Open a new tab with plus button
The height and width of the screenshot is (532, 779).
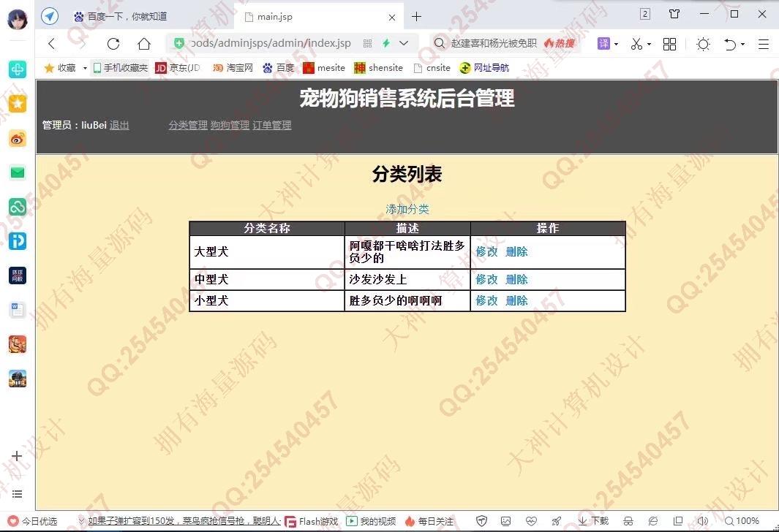point(416,17)
